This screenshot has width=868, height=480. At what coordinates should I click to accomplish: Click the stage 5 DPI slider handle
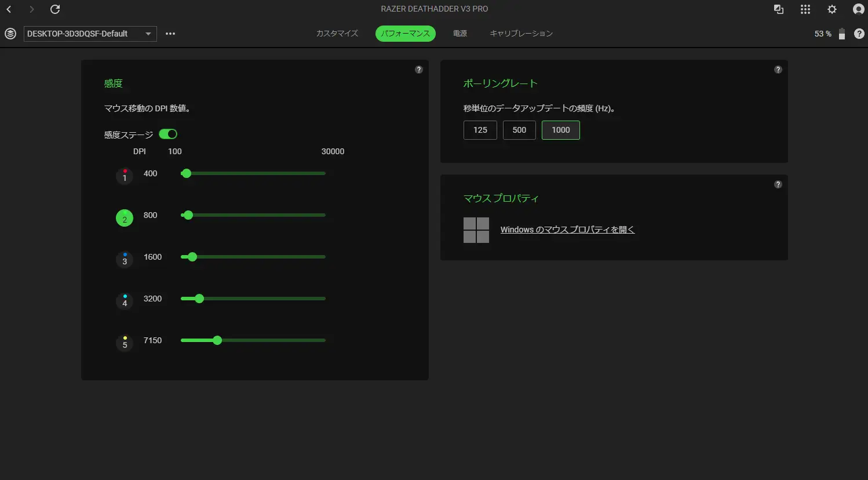click(x=217, y=340)
